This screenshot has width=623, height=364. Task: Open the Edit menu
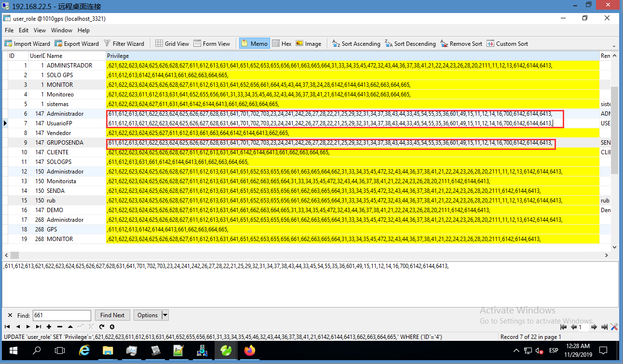[24, 30]
